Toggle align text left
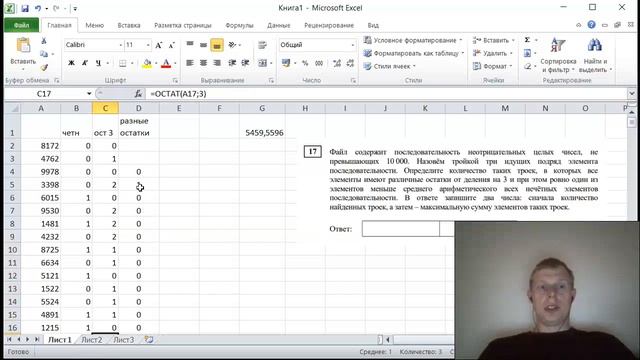640x360 pixels. [190, 63]
